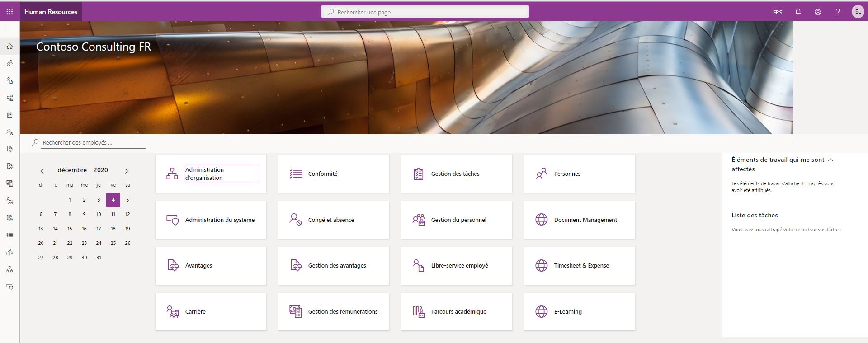This screenshot has height=343, width=868.
Task: Open the Timesheet & Expense tile
Action: coord(580,266)
